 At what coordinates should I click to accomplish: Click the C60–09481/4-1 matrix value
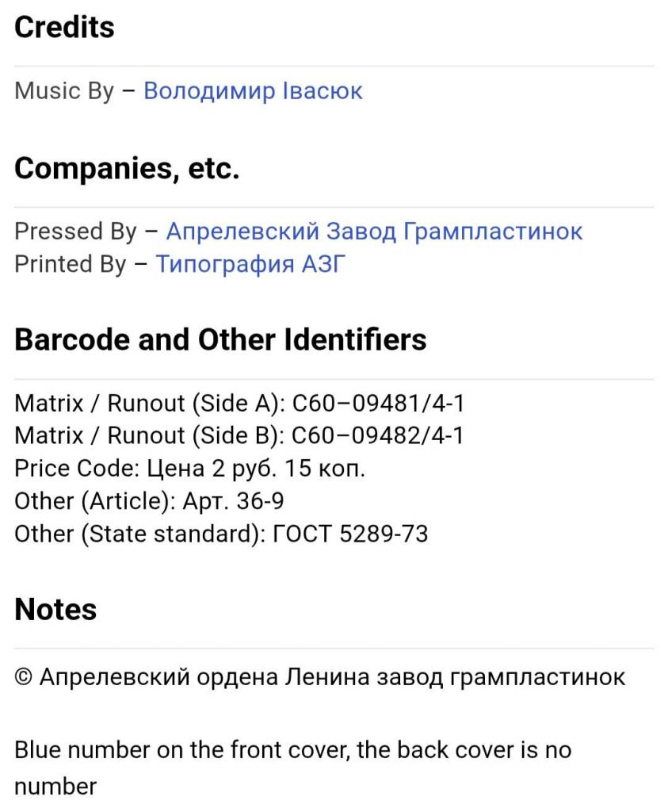click(x=378, y=403)
